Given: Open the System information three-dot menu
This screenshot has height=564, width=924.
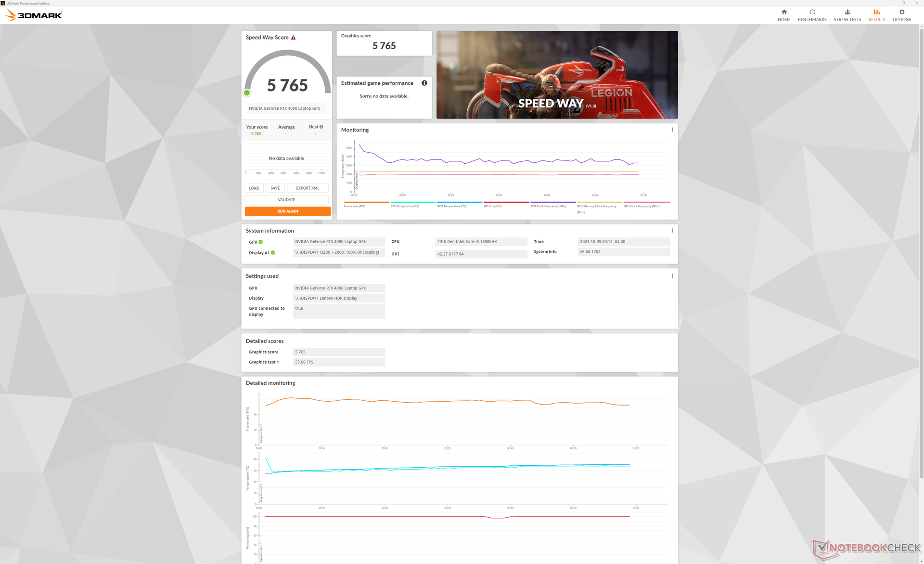Looking at the screenshot, I should [672, 231].
